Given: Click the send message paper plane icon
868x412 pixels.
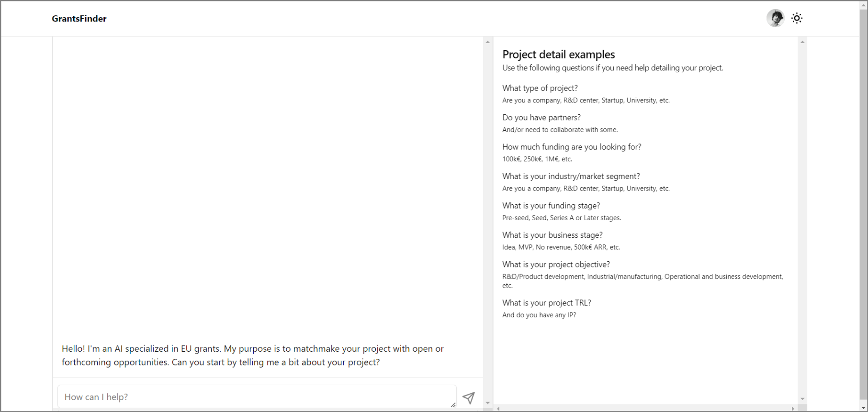Looking at the screenshot, I should tap(469, 398).
